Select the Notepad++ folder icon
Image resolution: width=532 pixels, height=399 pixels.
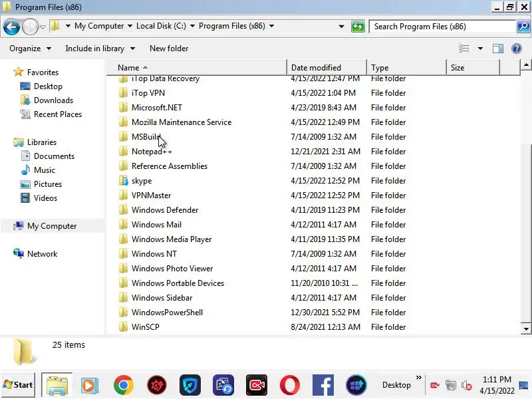(124, 152)
